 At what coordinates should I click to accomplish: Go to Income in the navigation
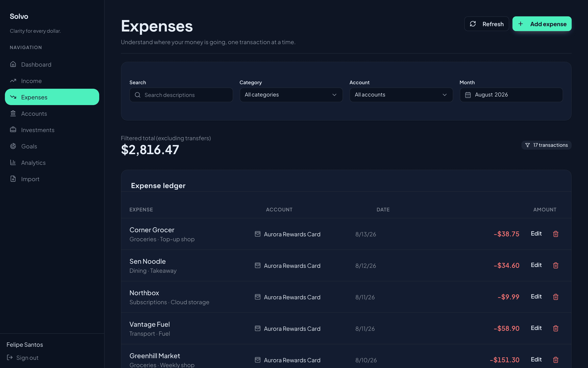[52, 81]
